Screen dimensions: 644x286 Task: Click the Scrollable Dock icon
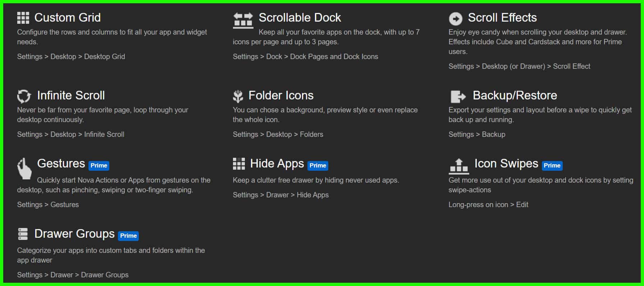pyautogui.click(x=243, y=20)
